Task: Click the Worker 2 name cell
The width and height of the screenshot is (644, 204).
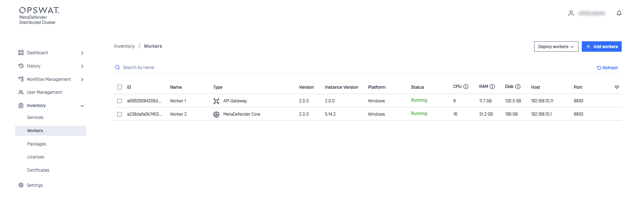Action: 178,114
